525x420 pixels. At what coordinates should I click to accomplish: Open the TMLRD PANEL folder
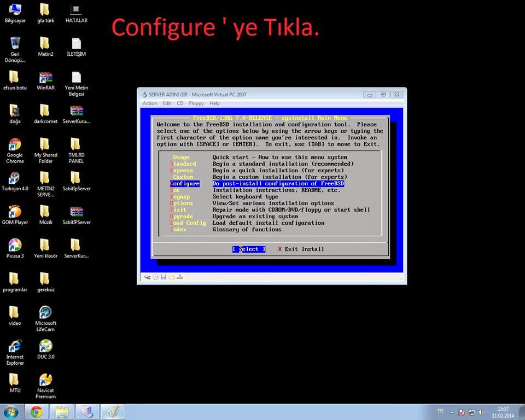(77, 151)
